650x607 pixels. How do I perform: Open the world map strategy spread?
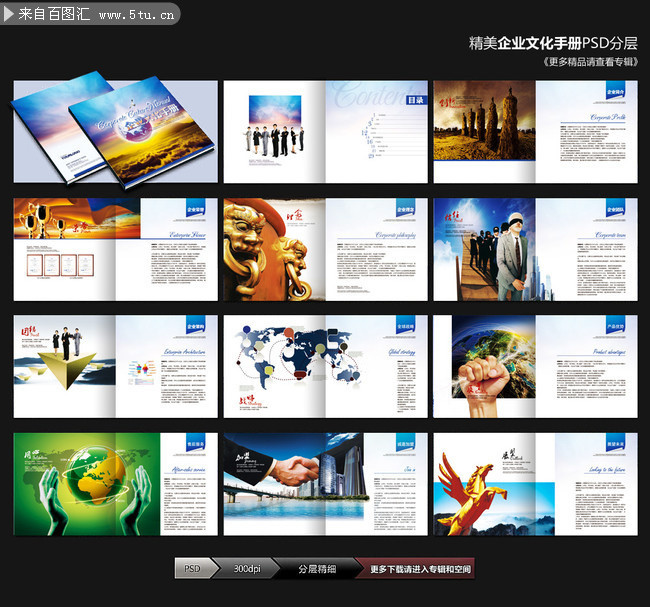325,367
